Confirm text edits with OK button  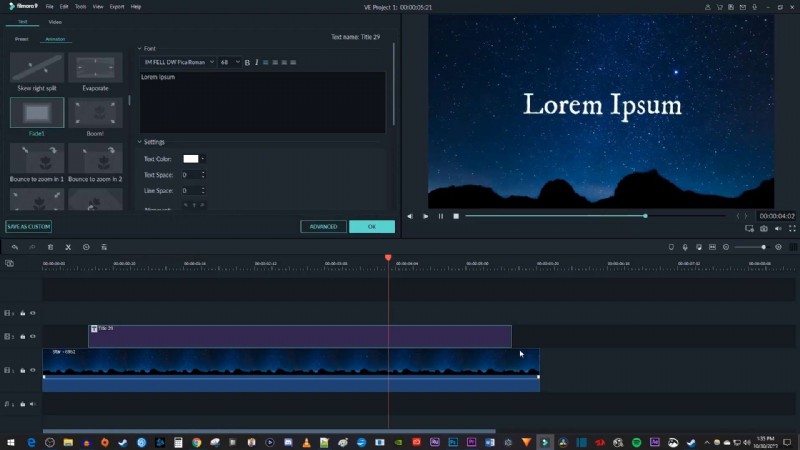click(x=372, y=227)
